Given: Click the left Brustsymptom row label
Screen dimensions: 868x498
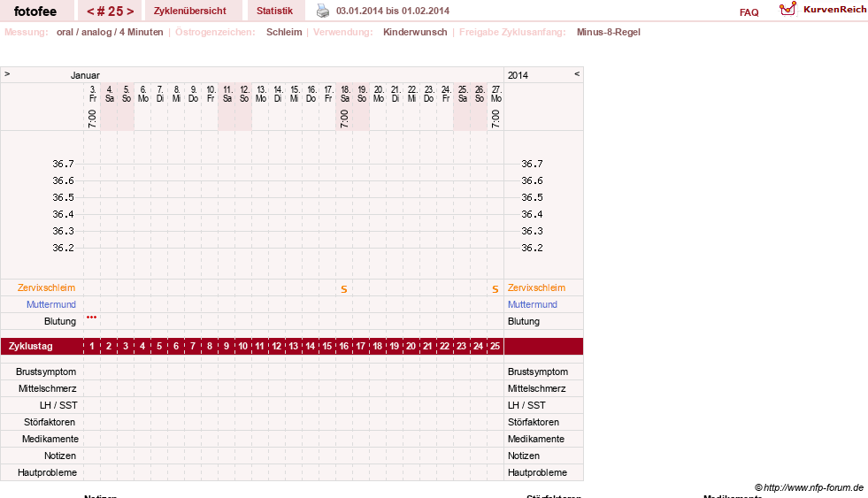Looking at the screenshot, I should tap(46, 372).
